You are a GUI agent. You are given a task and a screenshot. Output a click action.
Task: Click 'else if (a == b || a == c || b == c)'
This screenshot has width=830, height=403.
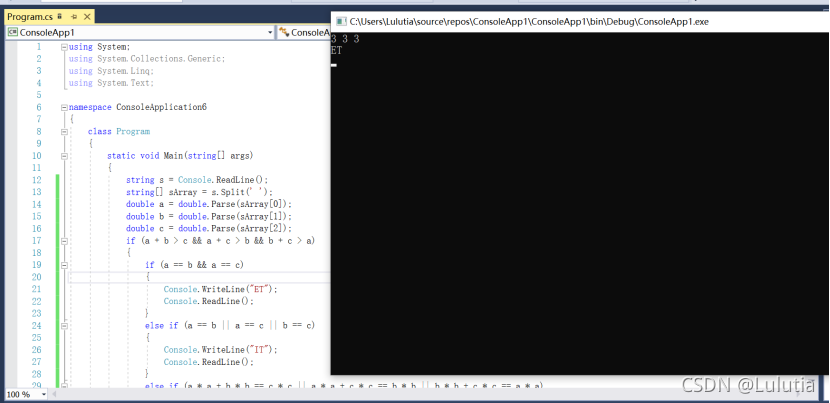(230, 325)
